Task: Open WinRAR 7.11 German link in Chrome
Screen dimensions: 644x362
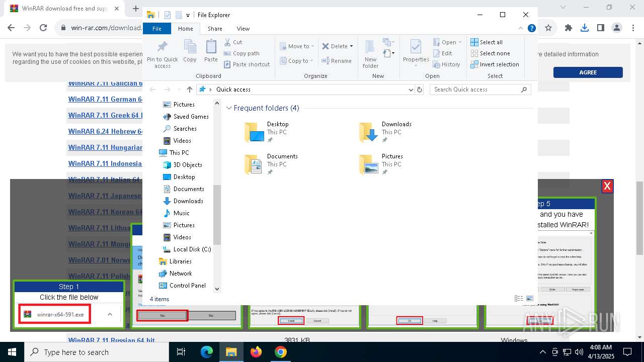Action: click(x=106, y=100)
